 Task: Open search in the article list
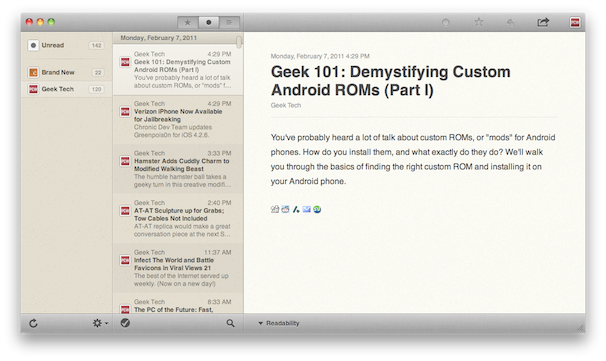coord(230,323)
